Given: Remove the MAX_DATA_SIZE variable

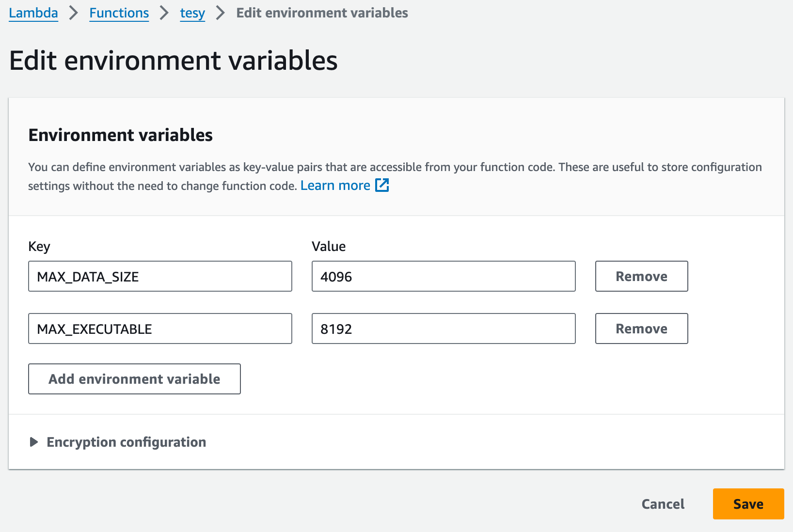Looking at the screenshot, I should click(x=641, y=276).
